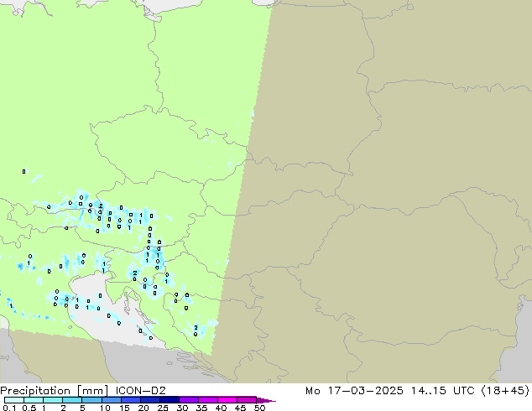This screenshot has height=411, width=532.
Task: Click the legend value '30'
Action: (182, 408)
